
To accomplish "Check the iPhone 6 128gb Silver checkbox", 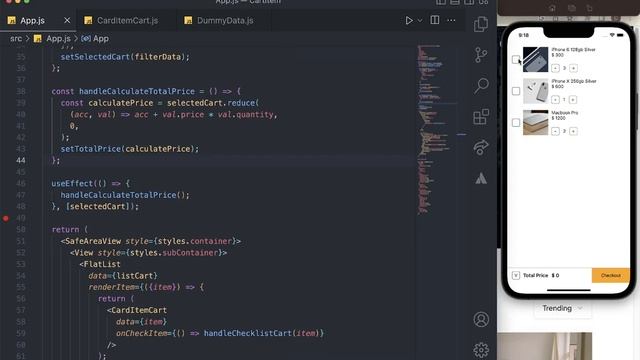I will pyautogui.click(x=516, y=60).
